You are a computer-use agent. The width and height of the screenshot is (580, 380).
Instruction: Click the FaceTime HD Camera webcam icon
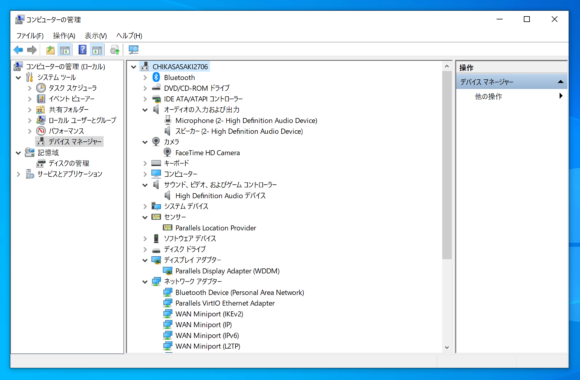click(167, 152)
